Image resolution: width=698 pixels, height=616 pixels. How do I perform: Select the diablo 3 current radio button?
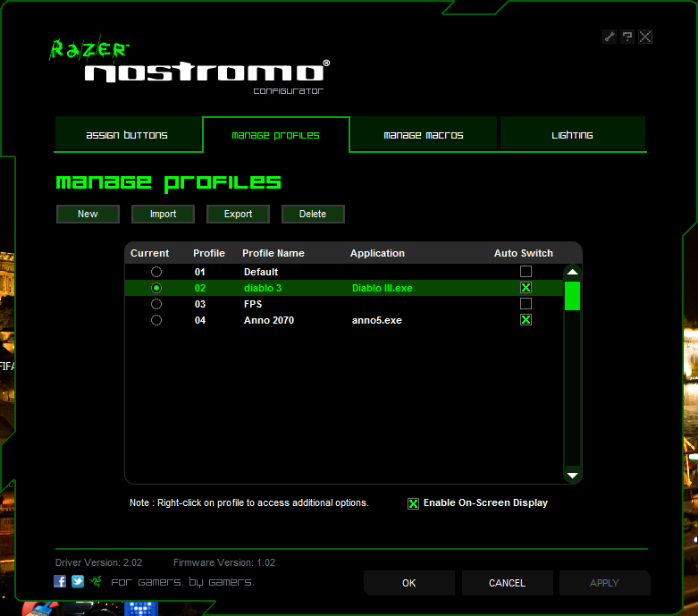click(156, 288)
